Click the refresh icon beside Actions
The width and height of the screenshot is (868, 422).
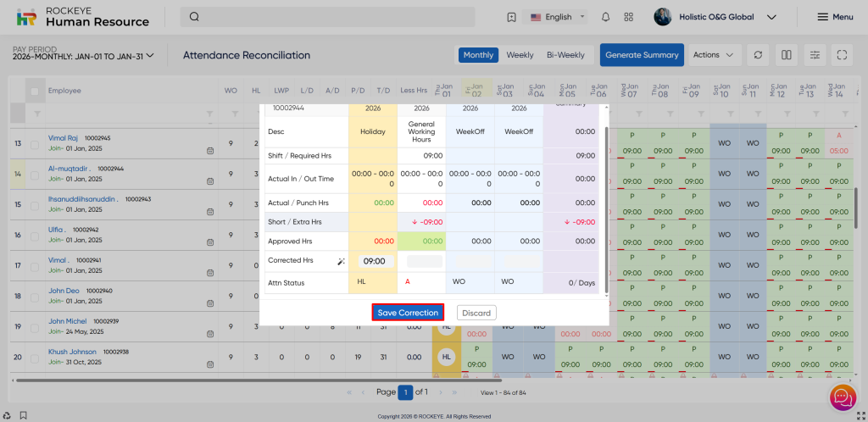758,55
